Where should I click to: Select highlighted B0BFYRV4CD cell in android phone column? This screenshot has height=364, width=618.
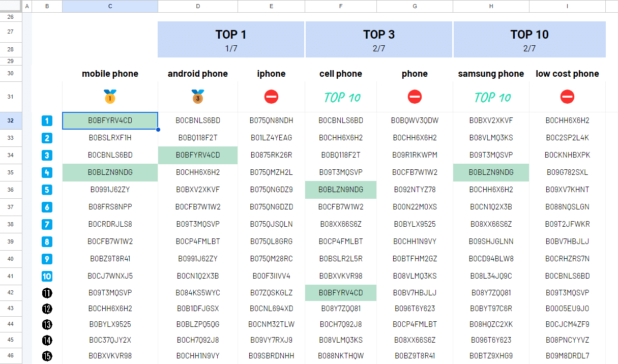click(198, 155)
